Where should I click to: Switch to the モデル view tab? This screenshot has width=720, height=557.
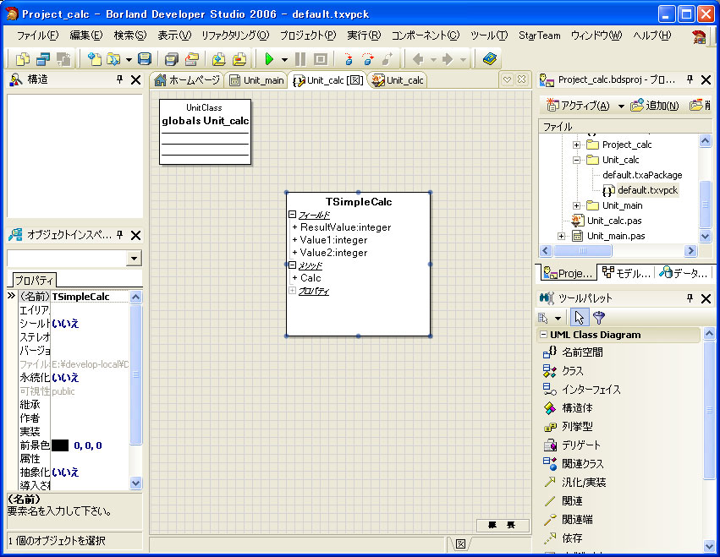(626, 273)
